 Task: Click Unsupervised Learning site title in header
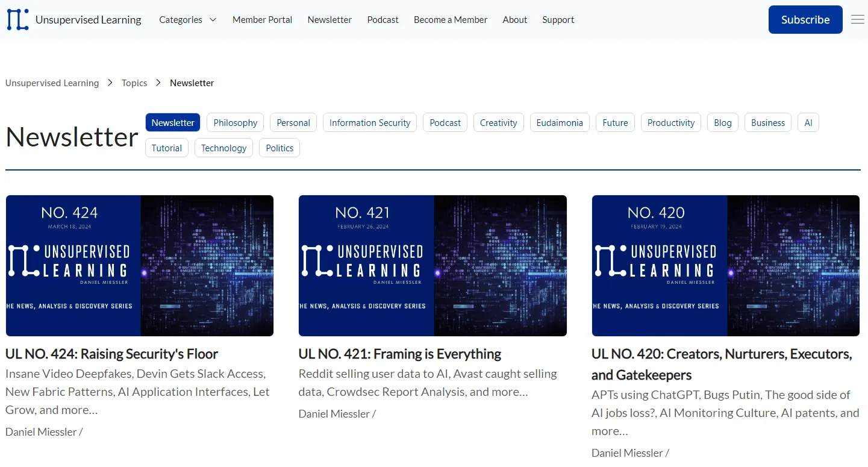tap(89, 20)
